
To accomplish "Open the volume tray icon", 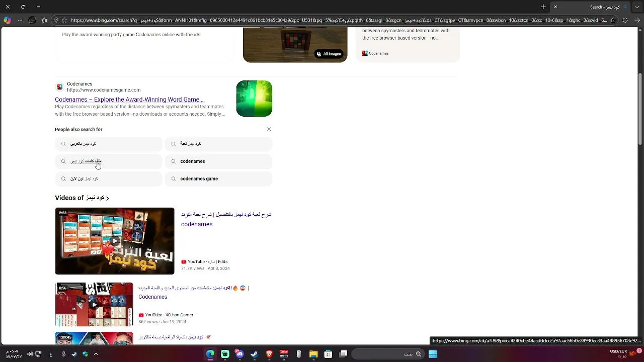I will click(x=30, y=354).
